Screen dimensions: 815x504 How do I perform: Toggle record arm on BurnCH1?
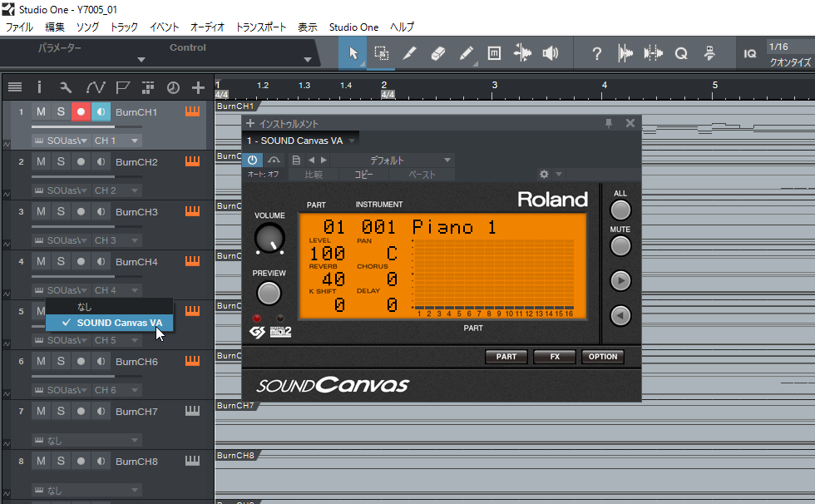coord(81,111)
